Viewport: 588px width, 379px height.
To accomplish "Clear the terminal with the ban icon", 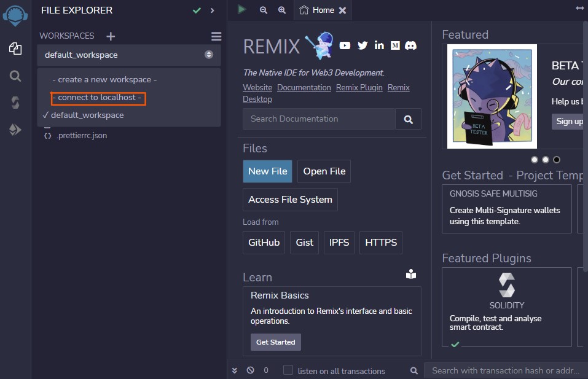I will tap(250, 370).
